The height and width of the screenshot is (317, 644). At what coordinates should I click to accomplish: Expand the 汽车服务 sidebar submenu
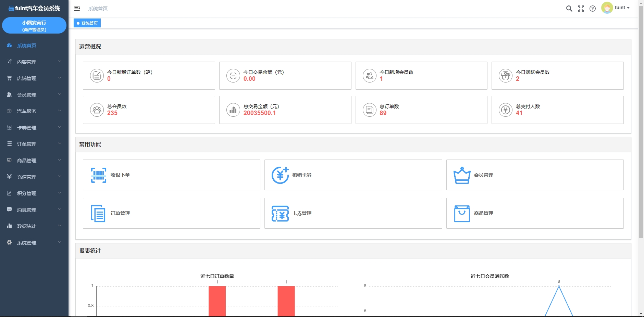click(34, 111)
